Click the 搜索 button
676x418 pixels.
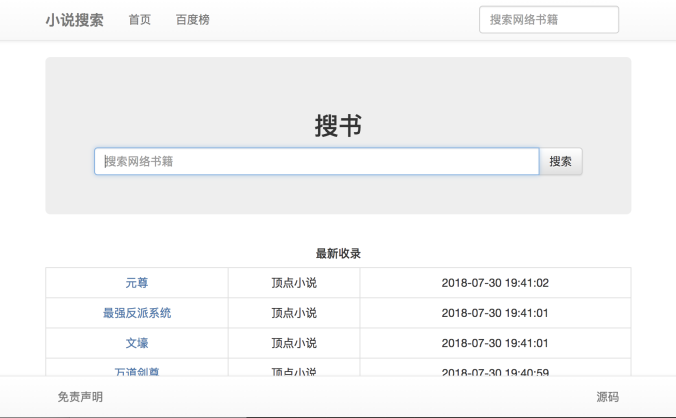(x=560, y=162)
